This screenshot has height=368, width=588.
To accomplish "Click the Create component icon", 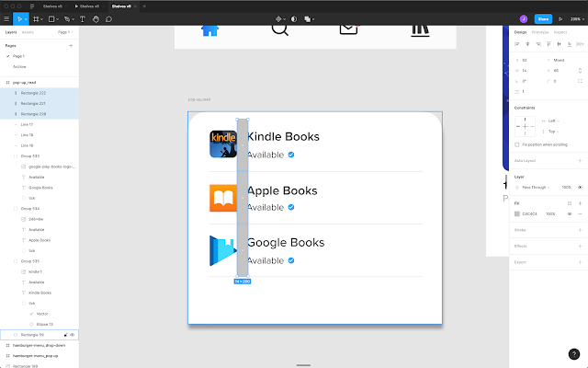I will (278, 19).
